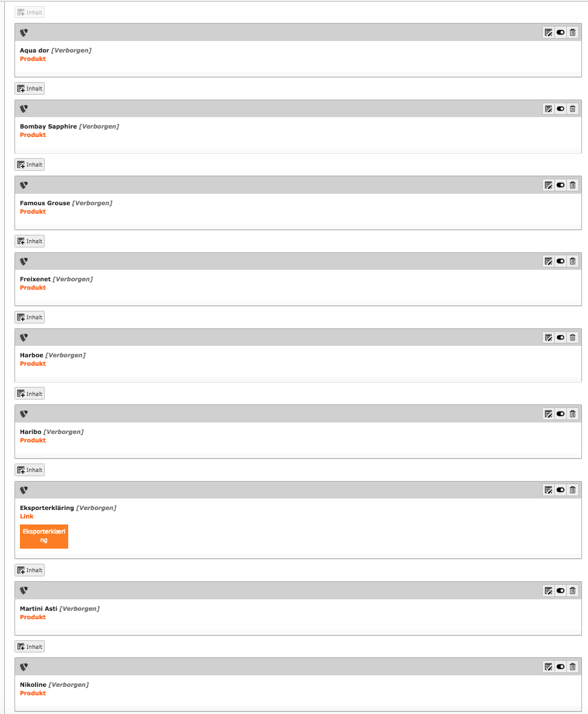This screenshot has width=588, height=714.
Task: Click the TYPO3 icon in Harboe header
Action: tap(24, 337)
